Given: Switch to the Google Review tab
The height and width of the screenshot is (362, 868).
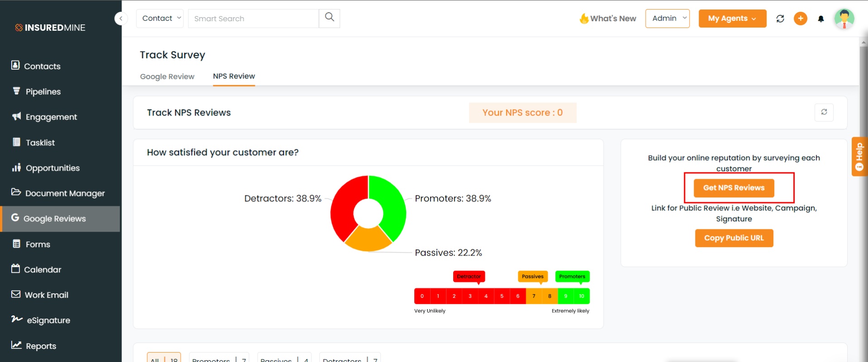Looking at the screenshot, I should (x=167, y=76).
